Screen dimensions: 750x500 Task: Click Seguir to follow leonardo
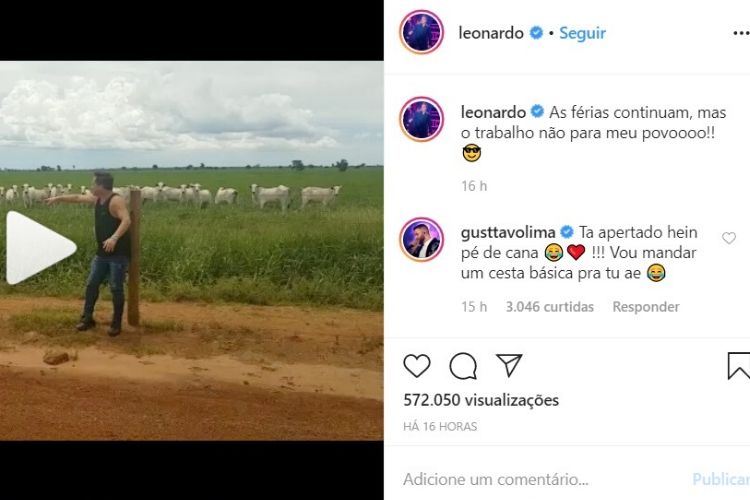[x=582, y=33]
